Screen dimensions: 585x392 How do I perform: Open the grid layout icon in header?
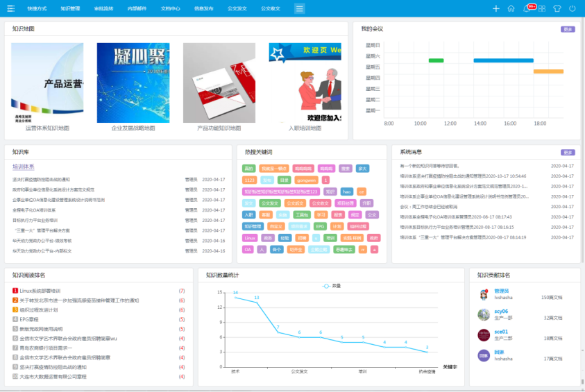(x=542, y=8)
